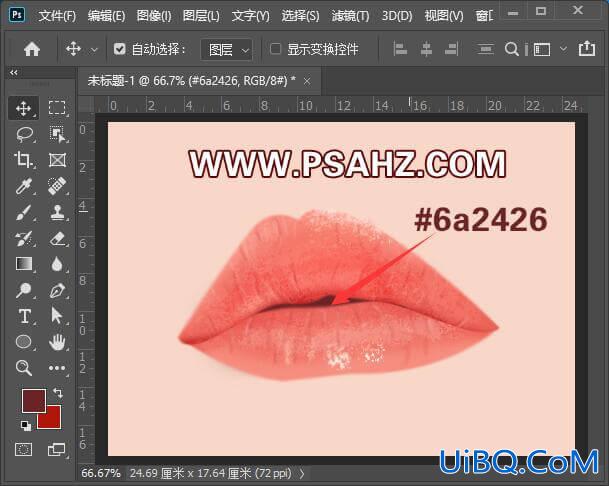This screenshot has height=486, width=609.
Task: Open the 图像(I) menu
Action: point(154,16)
